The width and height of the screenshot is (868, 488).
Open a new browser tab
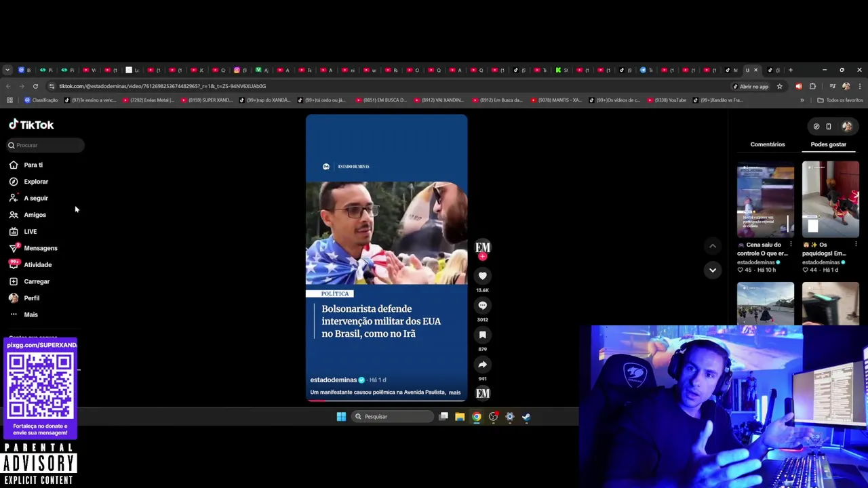[x=790, y=70]
